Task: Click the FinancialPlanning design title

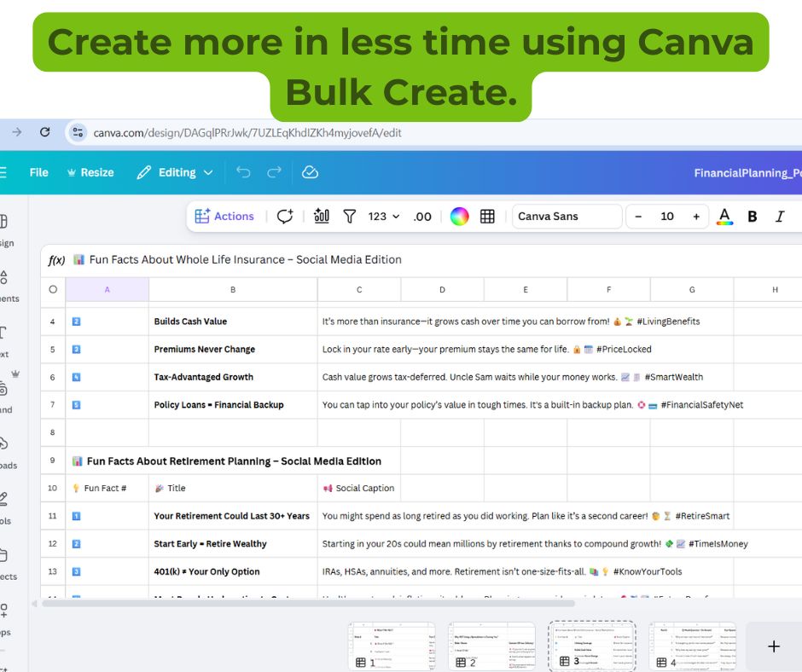Action: point(747,173)
